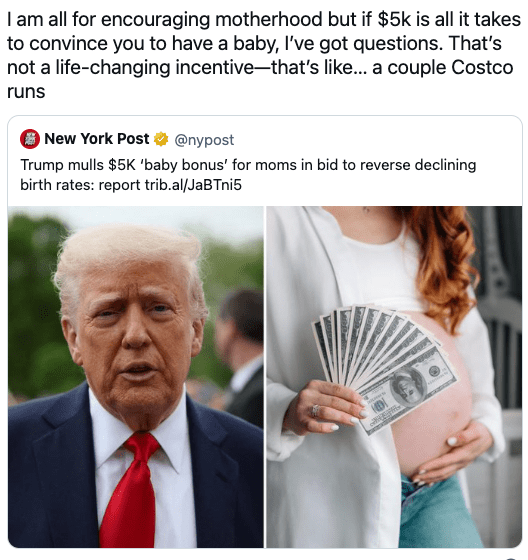528x560 pixels.
Task: Open the @nypost handle
Action: (204, 139)
